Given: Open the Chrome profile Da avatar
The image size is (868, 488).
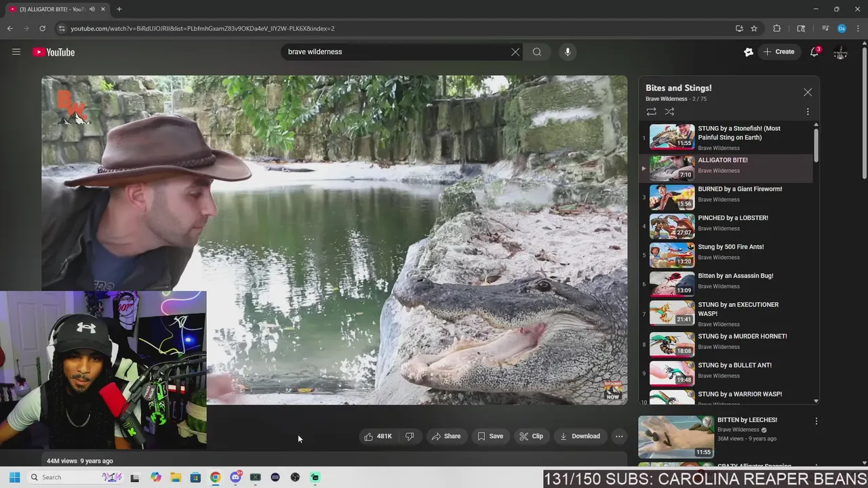Looking at the screenshot, I should (842, 28).
